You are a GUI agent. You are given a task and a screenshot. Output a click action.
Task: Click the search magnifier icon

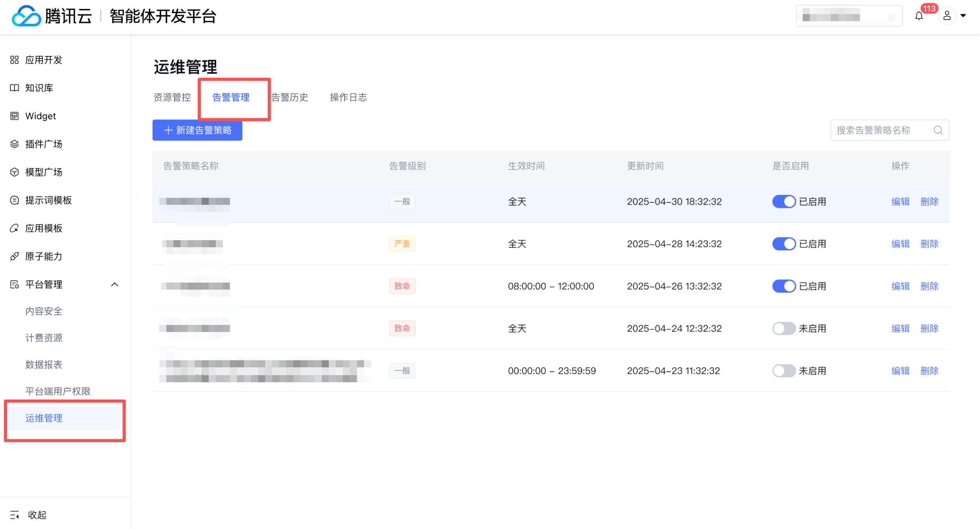click(x=938, y=130)
